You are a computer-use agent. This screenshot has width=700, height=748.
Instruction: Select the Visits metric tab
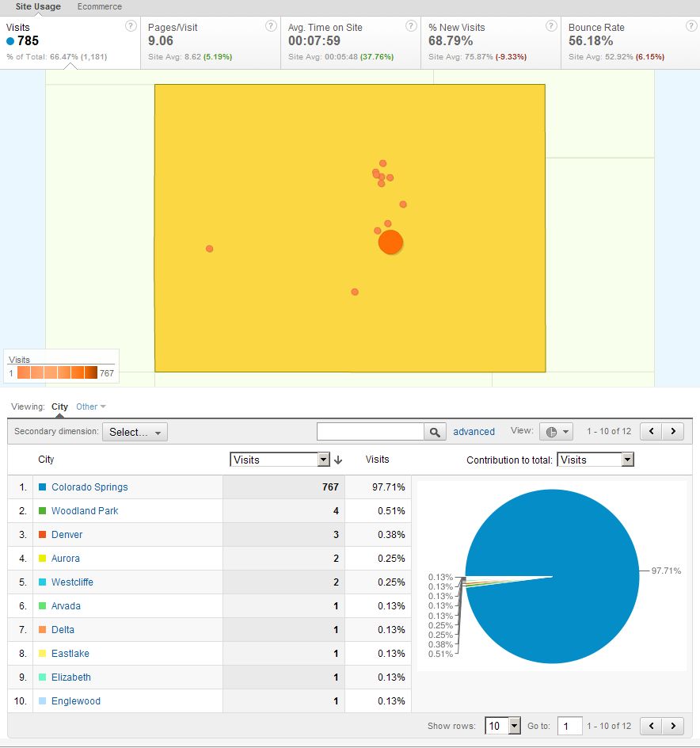coord(70,43)
